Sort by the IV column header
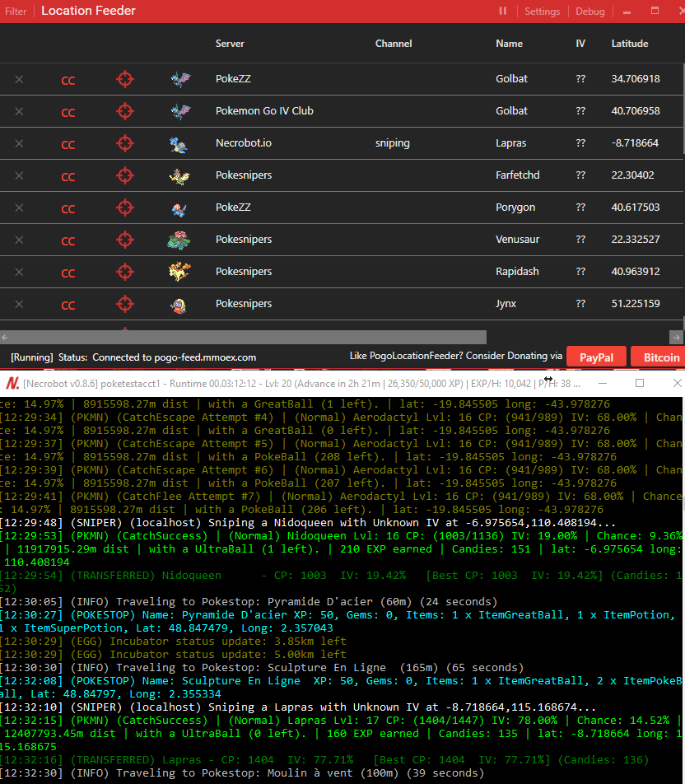The width and height of the screenshot is (685, 784). pyautogui.click(x=580, y=44)
